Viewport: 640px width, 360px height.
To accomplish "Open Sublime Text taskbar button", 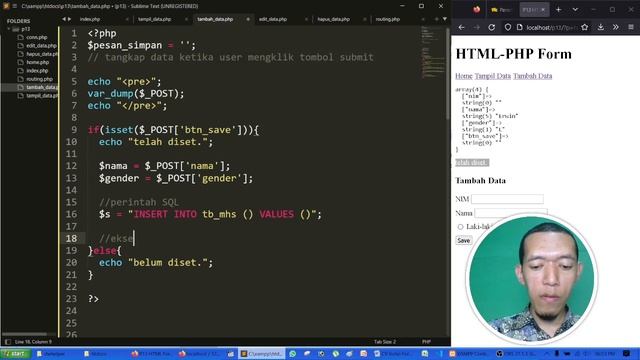I will point(262,353).
